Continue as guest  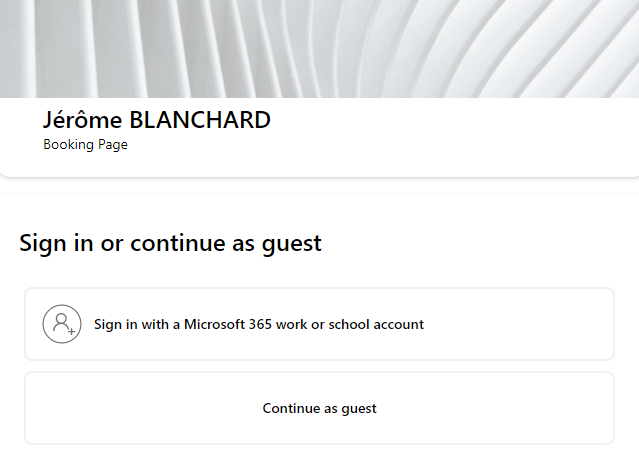pyautogui.click(x=319, y=408)
